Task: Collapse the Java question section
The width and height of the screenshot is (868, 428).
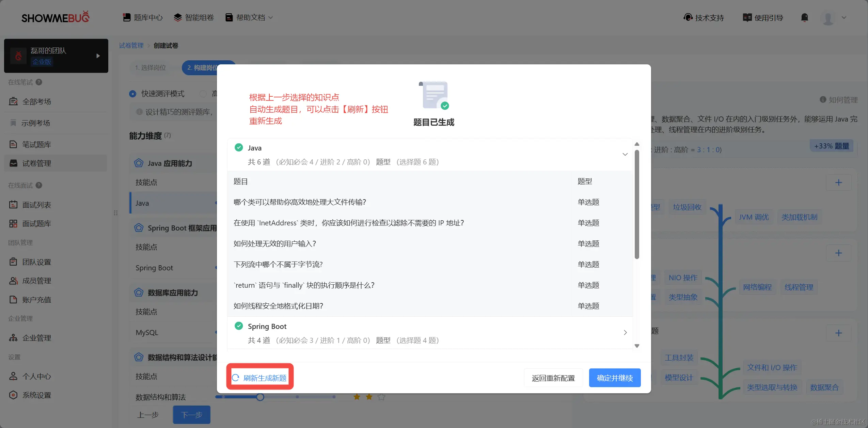Action: [625, 154]
